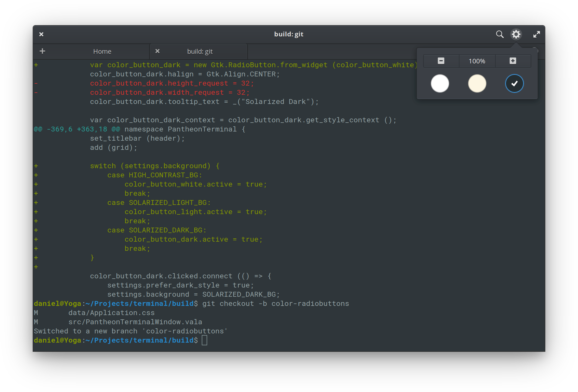The height and width of the screenshot is (392, 578).
Task: Zoom out with the minus icon
Action: coord(441,61)
